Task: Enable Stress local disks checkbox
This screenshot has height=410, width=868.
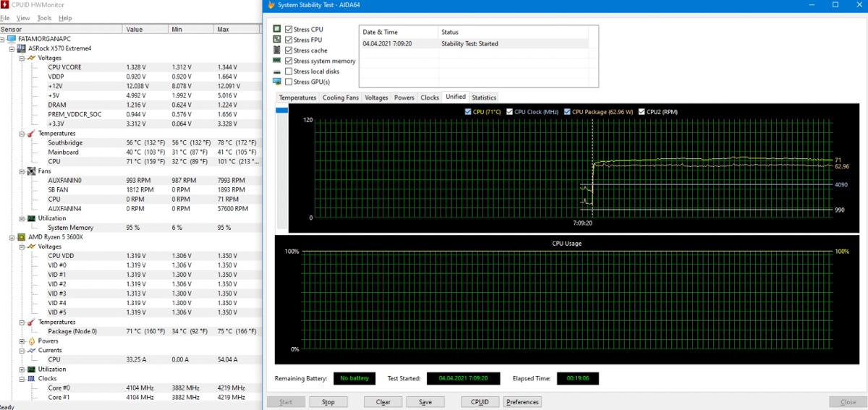Action: coord(289,72)
